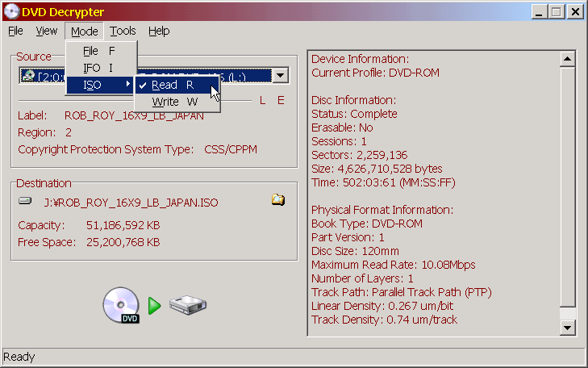Viewport: 588px width, 368px height.
Task: Click the DVD disc icon
Action: [120, 306]
